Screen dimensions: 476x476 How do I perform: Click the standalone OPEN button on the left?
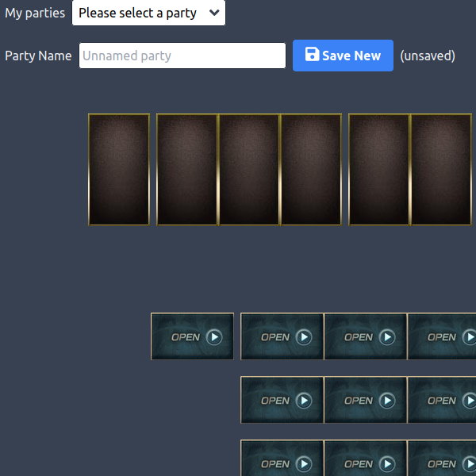[x=193, y=336]
